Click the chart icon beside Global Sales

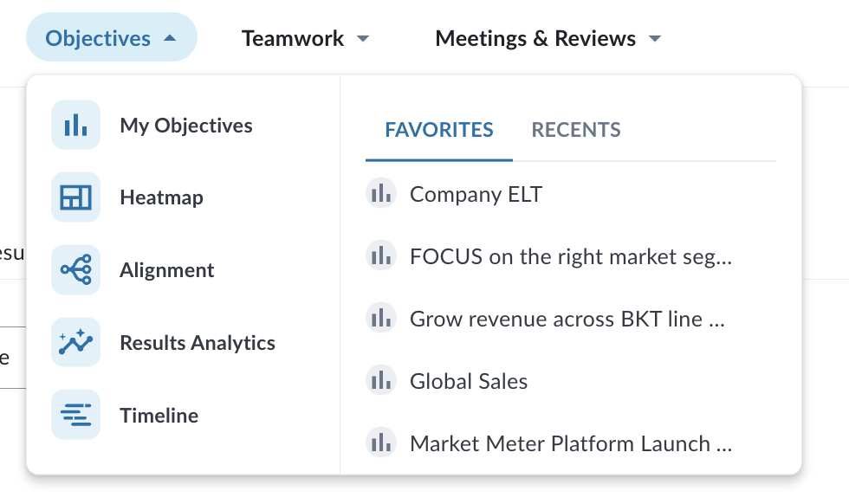[381, 380]
